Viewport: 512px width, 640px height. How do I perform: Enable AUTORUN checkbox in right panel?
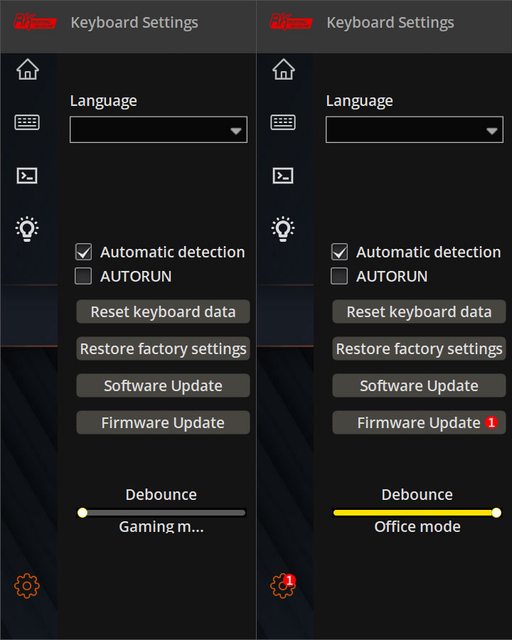pyautogui.click(x=339, y=276)
